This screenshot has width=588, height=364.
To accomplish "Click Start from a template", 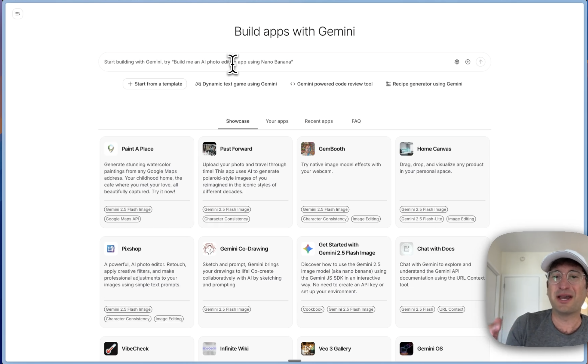I will [x=155, y=84].
